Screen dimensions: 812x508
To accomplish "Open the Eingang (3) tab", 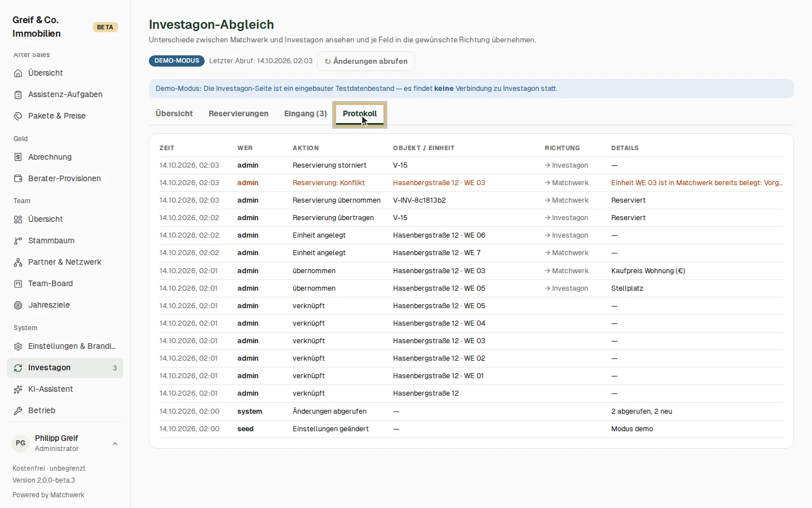I will tap(306, 113).
